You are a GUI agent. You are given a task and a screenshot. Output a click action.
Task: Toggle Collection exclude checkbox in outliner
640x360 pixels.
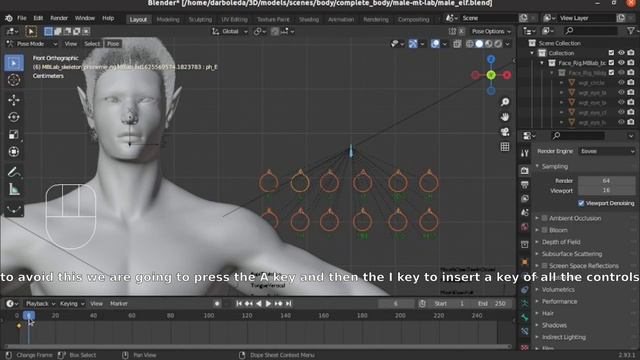611,53
